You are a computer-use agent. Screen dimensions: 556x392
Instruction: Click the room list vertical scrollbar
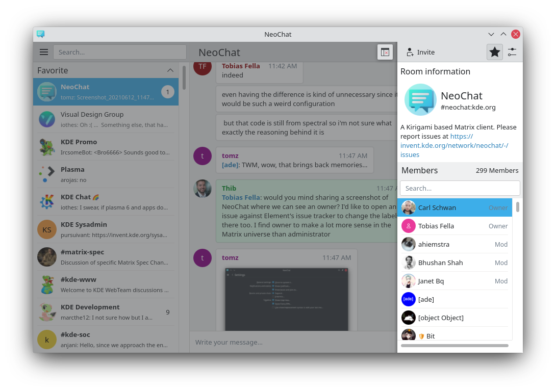pos(184,78)
